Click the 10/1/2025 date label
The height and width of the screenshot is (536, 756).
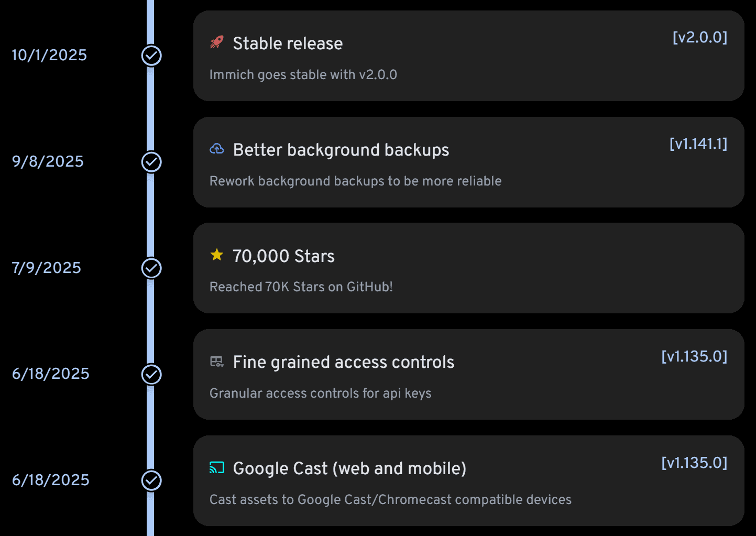49,55
